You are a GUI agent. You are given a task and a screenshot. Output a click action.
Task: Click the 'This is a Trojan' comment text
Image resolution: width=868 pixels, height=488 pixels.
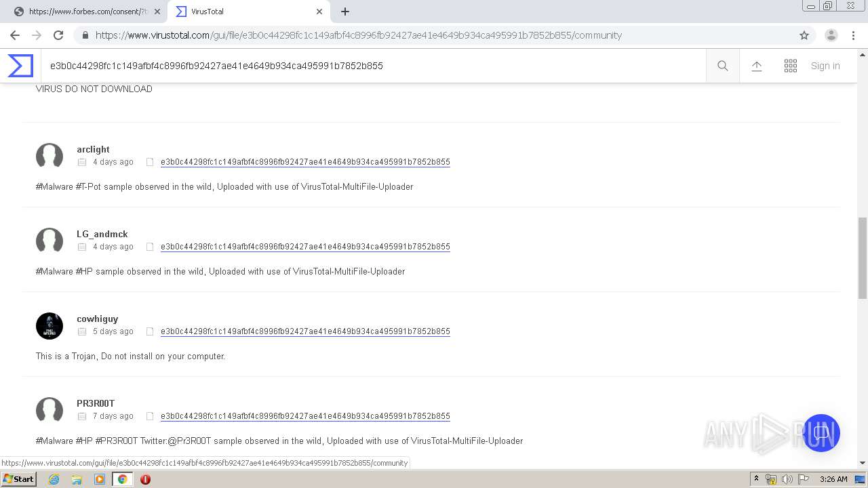[x=130, y=356]
